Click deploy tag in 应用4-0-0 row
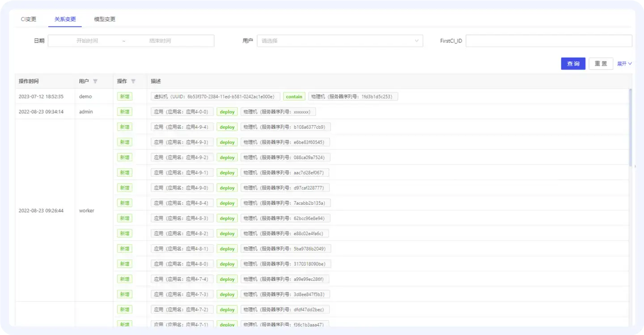This screenshot has width=644, height=335. 227,112
